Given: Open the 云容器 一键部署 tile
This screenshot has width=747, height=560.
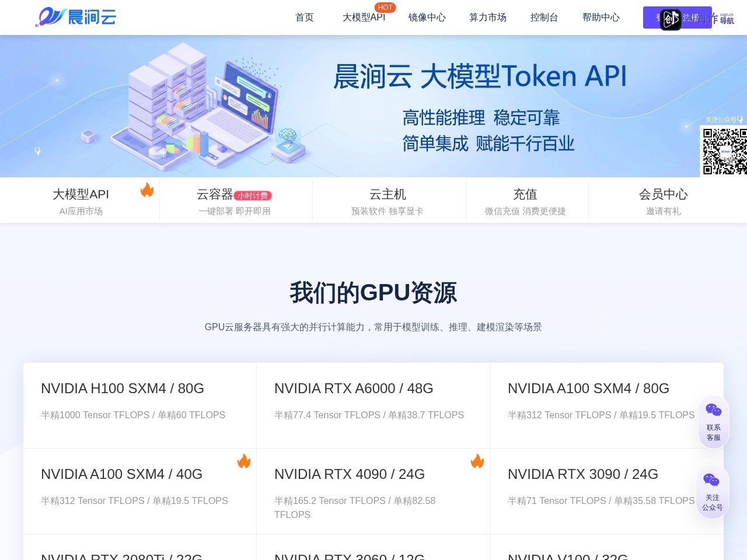Looking at the screenshot, I should pyautogui.click(x=235, y=201).
